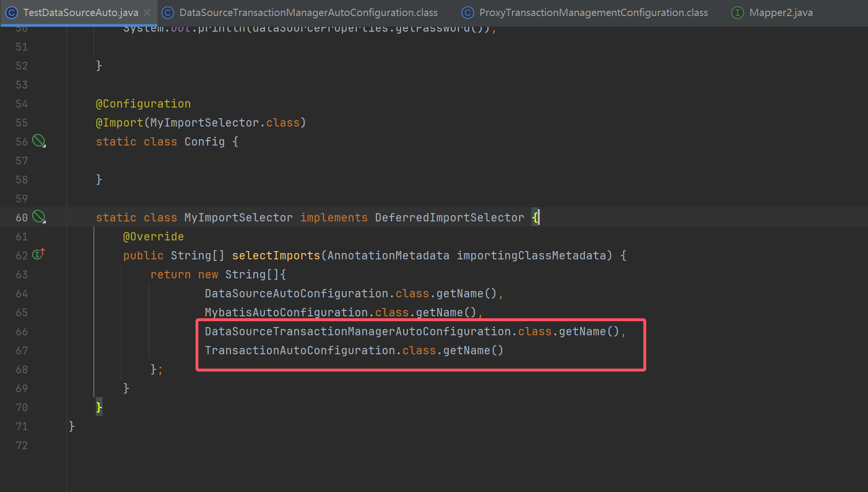Click the implements-method gutter icon on line 62
Viewport: 868px width, 492px height.
pyautogui.click(x=38, y=254)
